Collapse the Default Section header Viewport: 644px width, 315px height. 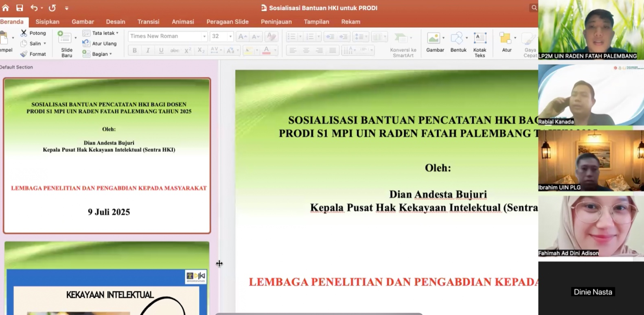16,67
